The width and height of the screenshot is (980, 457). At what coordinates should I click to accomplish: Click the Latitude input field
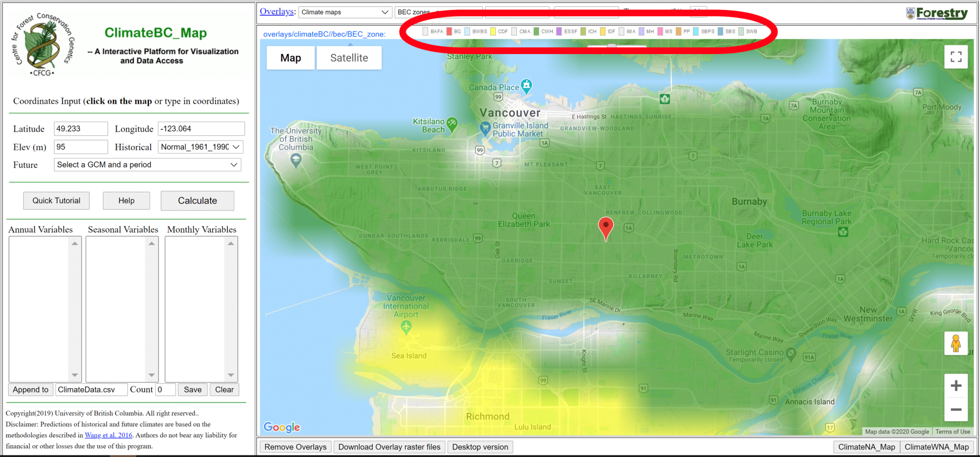[x=80, y=129]
